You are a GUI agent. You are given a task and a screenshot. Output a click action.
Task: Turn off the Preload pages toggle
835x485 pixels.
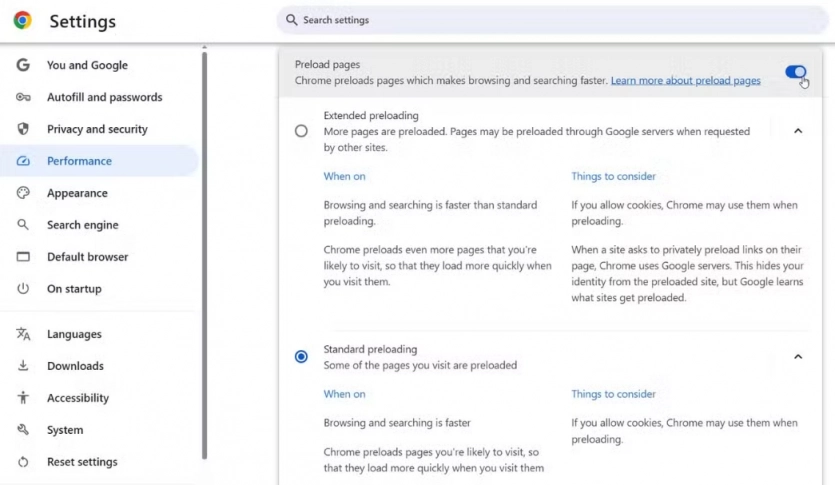coord(796,72)
